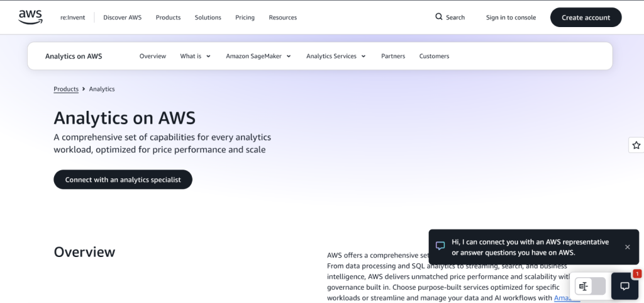Click the Analytics breadcrumb text

pos(102,89)
